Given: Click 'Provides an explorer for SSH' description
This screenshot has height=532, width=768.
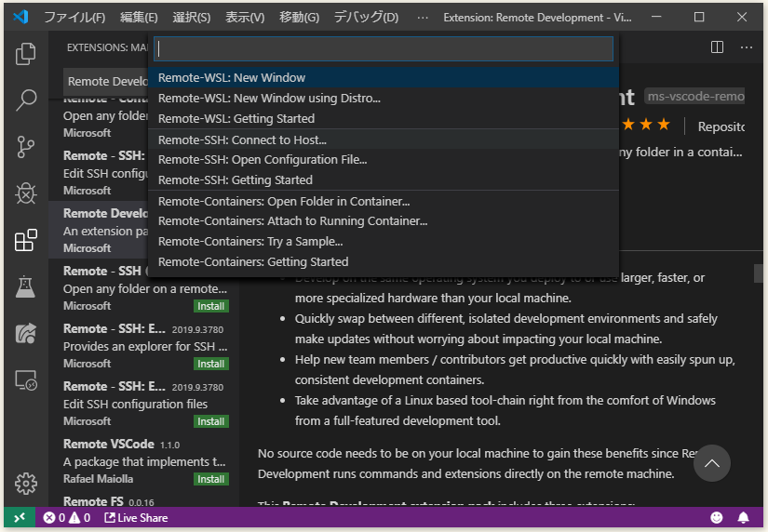Looking at the screenshot, I should [x=145, y=346].
